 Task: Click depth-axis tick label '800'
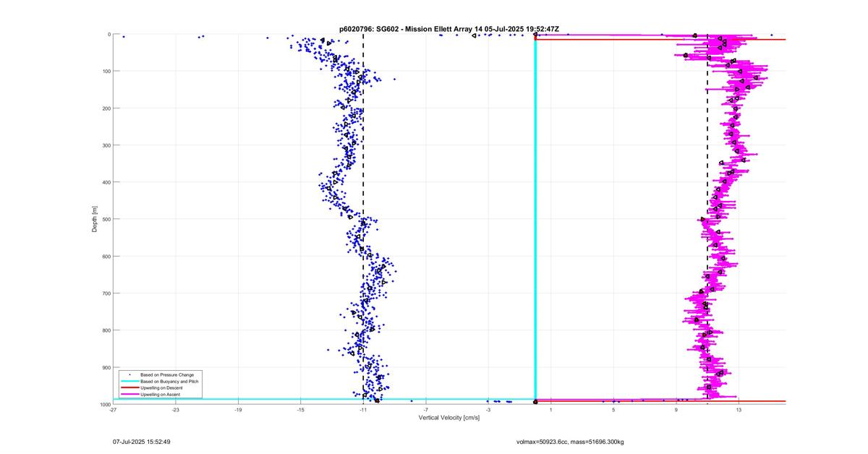click(106, 330)
